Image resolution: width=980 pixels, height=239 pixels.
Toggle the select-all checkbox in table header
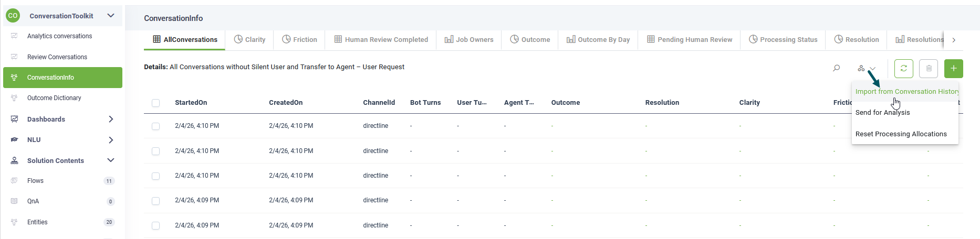156,103
